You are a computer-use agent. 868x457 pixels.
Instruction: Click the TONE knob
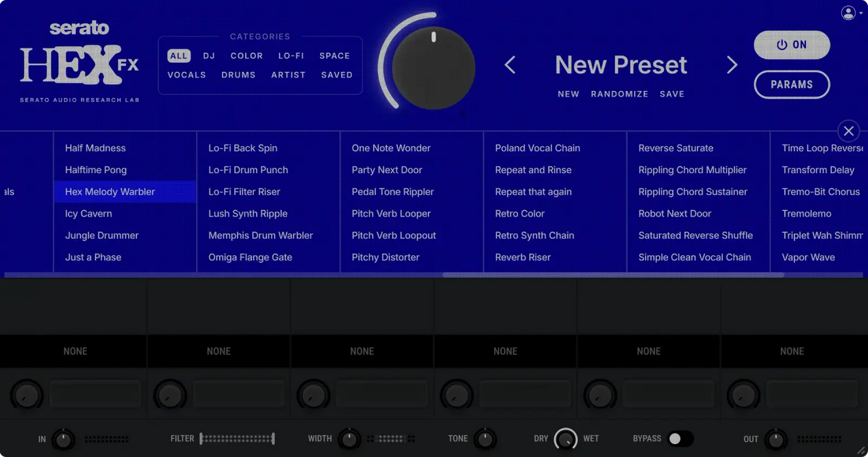click(x=484, y=439)
